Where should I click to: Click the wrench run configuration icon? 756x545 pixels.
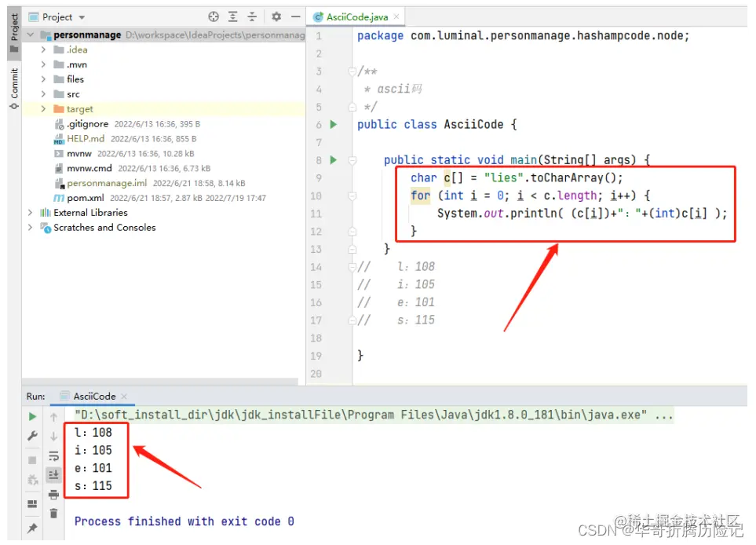(x=32, y=436)
